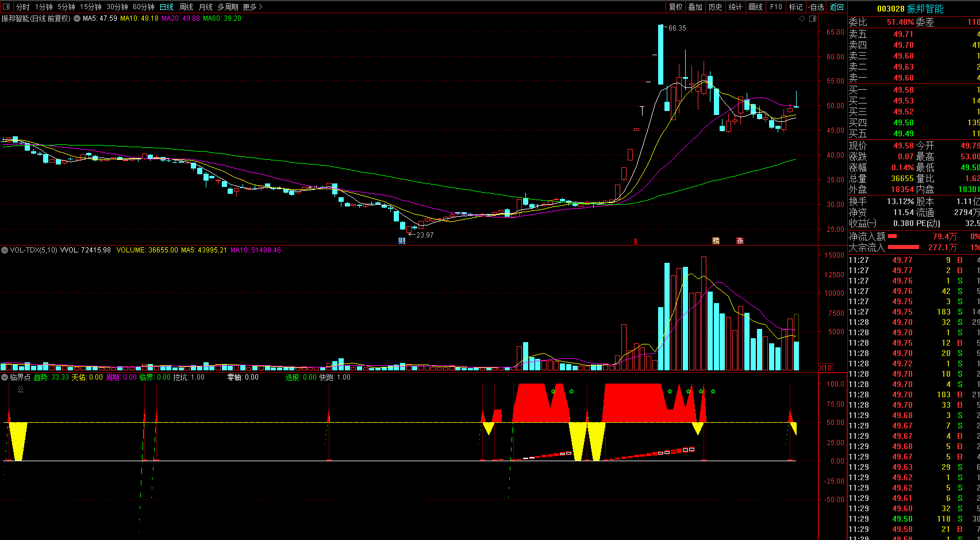Click the first green star signal marker
This screenshot has height=540, width=980.
[x=553, y=392]
